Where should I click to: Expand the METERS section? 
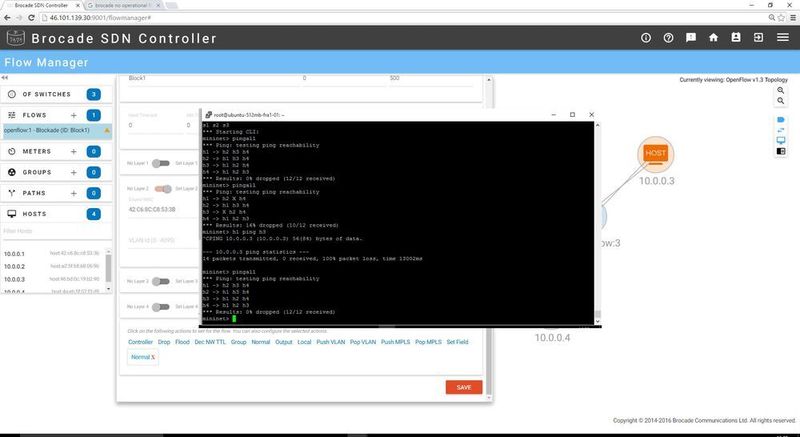tap(56, 151)
